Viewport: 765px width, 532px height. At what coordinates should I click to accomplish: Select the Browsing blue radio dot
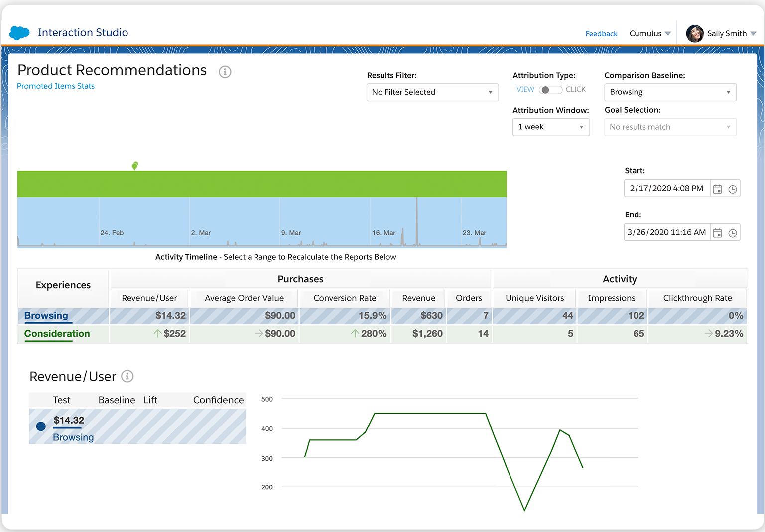[41, 426]
